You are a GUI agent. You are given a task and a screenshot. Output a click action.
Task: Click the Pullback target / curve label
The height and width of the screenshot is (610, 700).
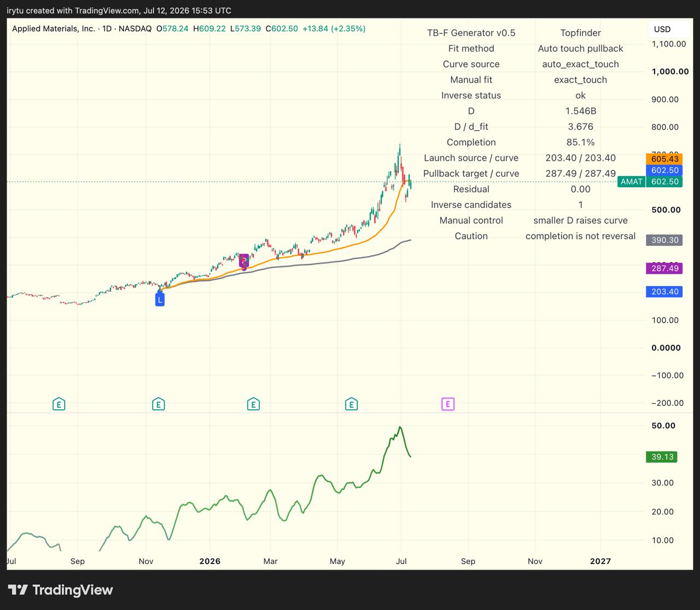[x=471, y=173]
